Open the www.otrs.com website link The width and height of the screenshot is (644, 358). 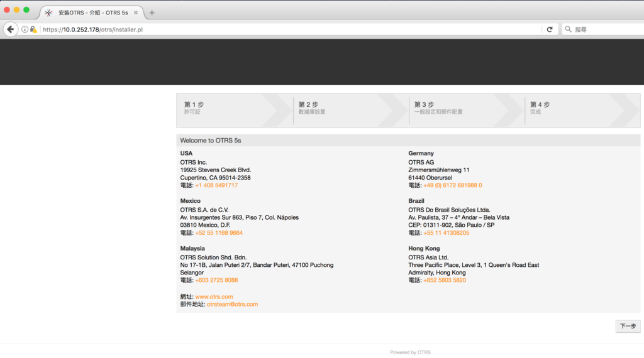point(214,297)
